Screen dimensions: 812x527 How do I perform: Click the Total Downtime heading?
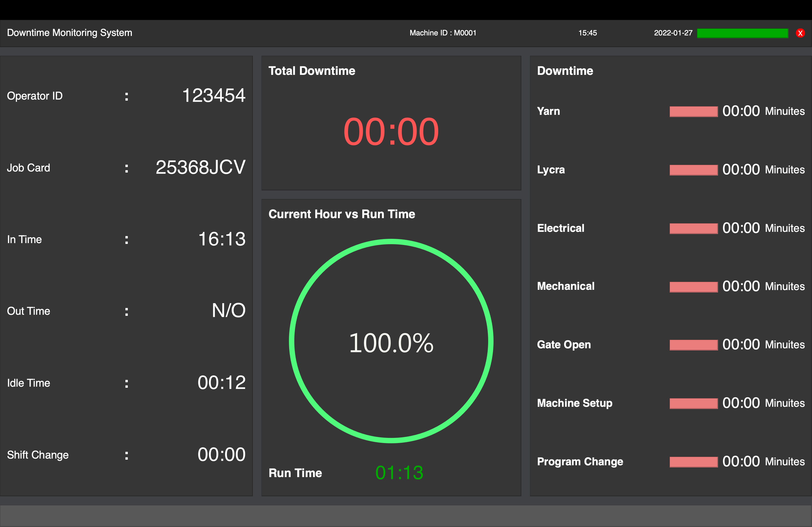(x=312, y=71)
